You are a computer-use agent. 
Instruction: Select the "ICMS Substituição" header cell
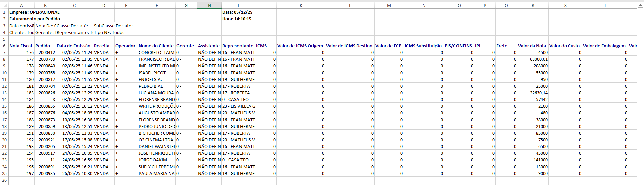(423, 46)
